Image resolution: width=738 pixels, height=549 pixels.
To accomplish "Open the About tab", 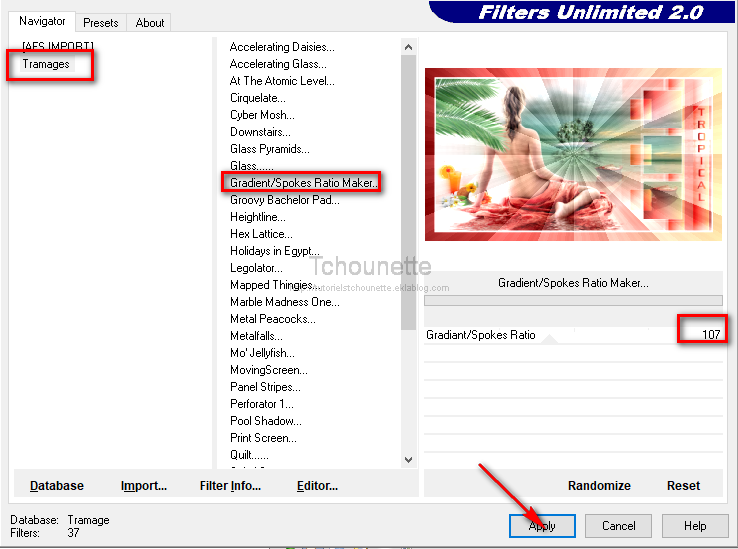I will click(x=150, y=22).
